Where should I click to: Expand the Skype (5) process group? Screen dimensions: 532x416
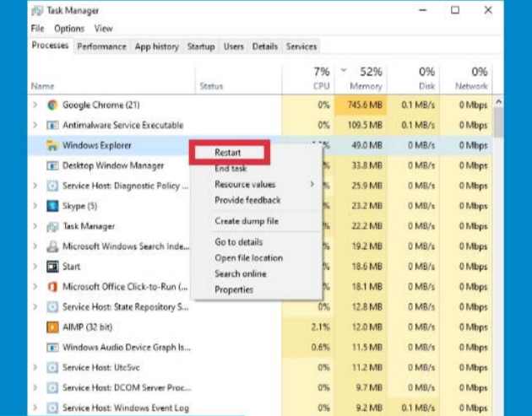(35, 206)
